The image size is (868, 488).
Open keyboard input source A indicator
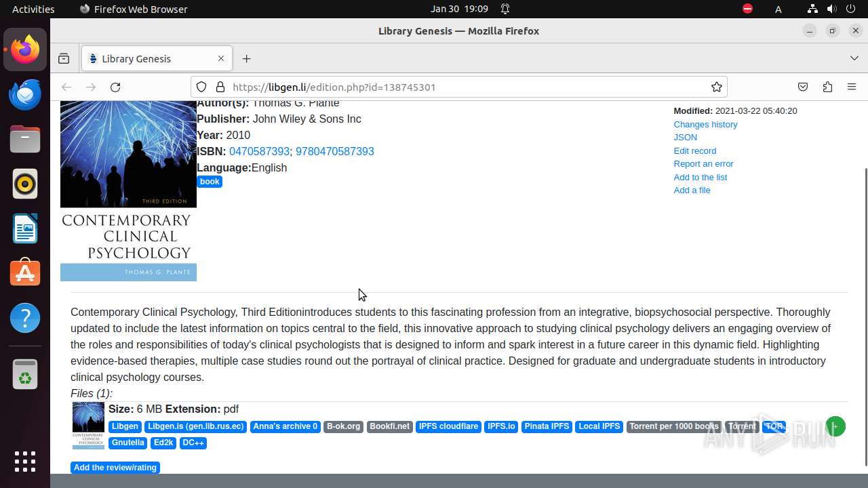point(778,9)
